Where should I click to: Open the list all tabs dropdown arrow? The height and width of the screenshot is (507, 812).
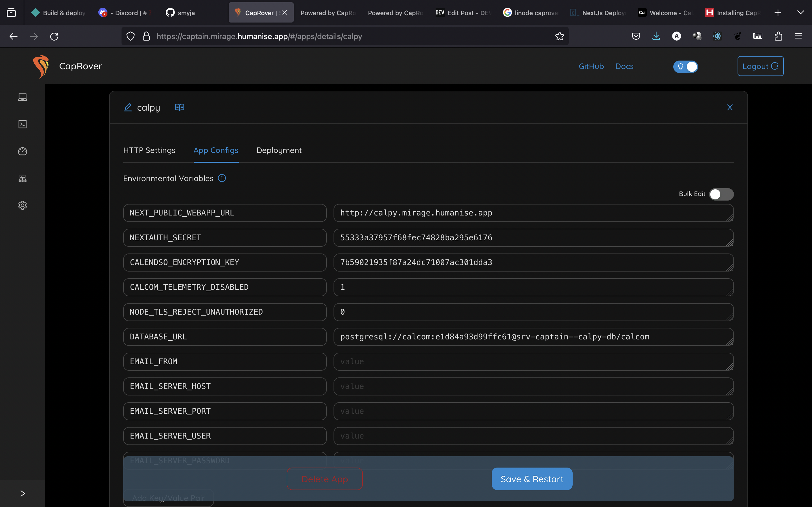tap(800, 13)
